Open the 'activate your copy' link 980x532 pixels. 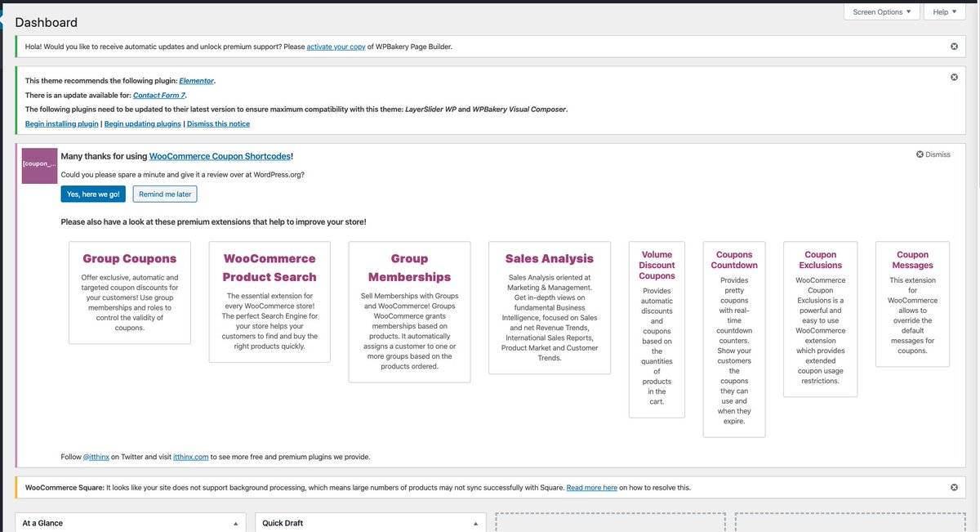point(335,47)
